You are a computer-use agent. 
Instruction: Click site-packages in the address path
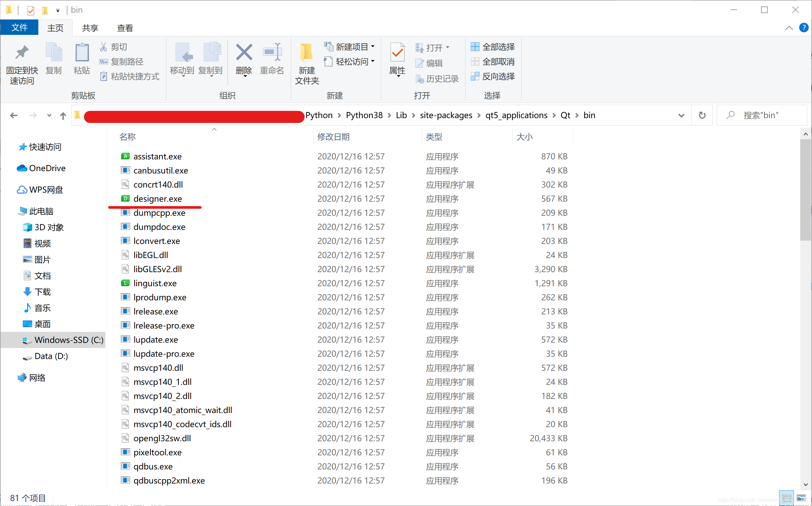tap(446, 115)
